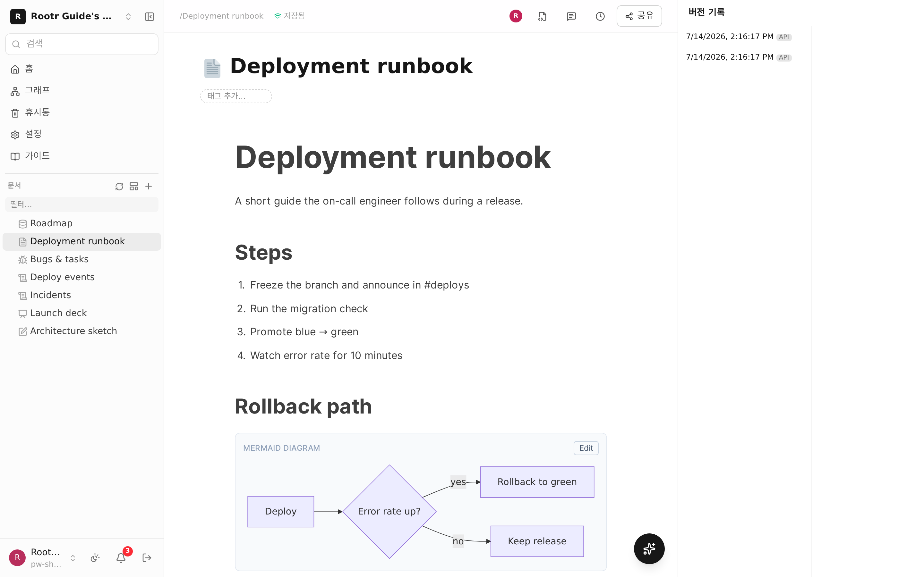
Task: Click the document source code icon
Action: pos(542,16)
